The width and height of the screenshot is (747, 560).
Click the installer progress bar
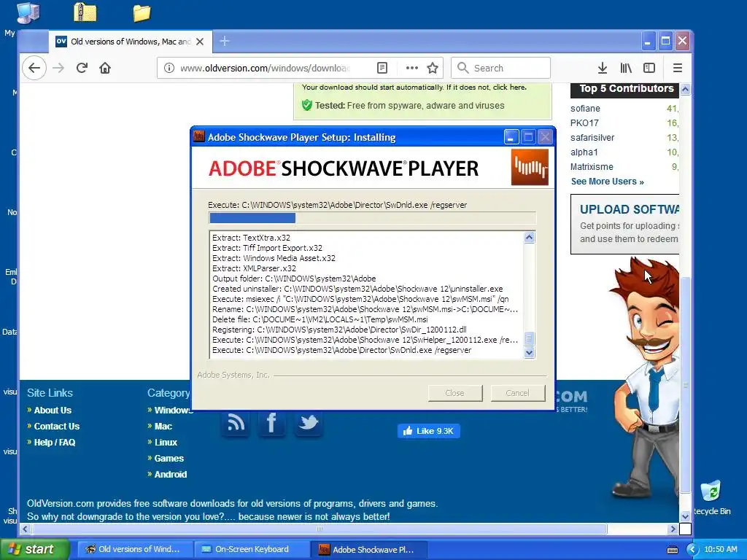[x=372, y=218]
